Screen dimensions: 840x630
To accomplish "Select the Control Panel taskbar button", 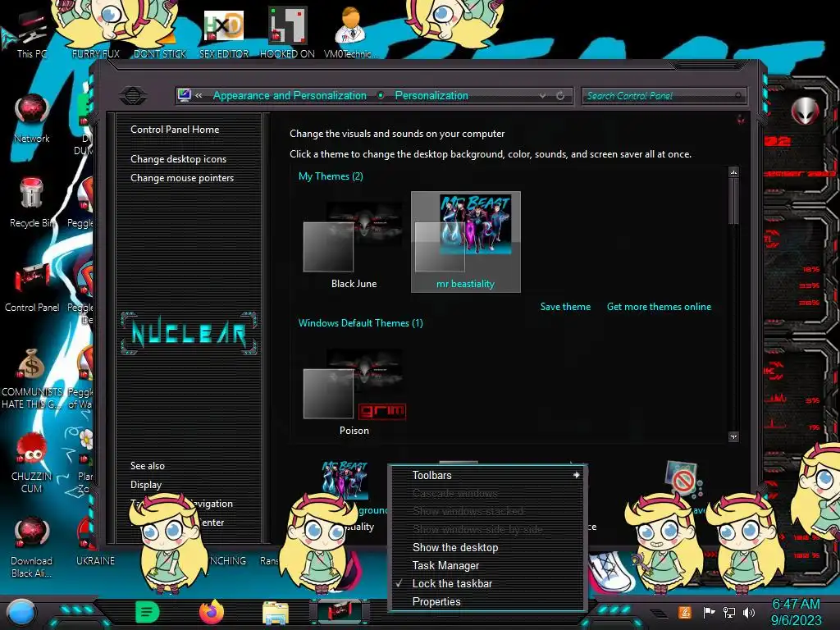I will tap(340, 612).
